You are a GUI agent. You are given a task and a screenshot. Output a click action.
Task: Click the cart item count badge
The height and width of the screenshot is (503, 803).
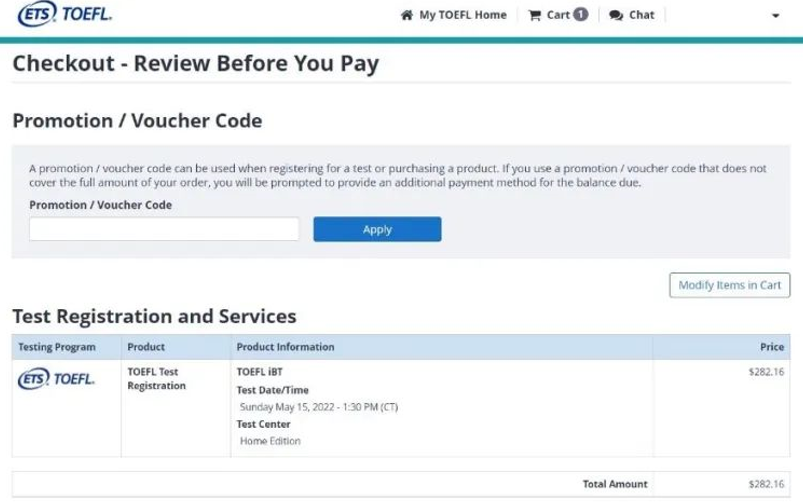pos(580,14)
